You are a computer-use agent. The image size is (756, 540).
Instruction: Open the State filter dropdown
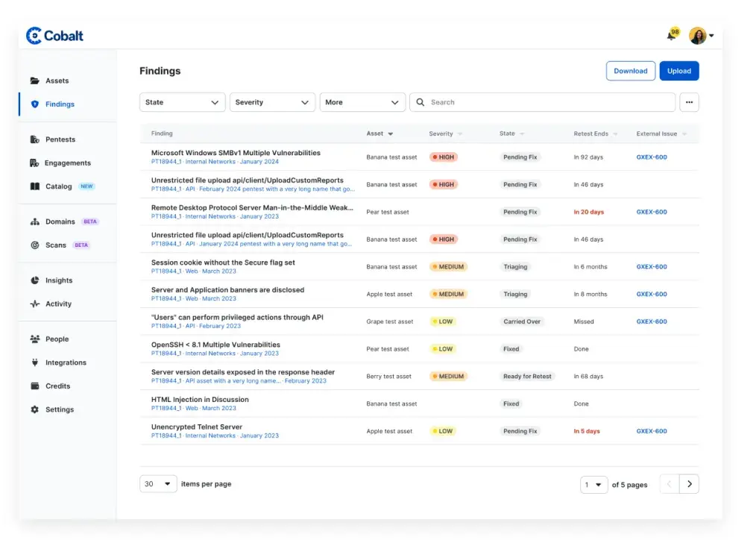point(182,102)
